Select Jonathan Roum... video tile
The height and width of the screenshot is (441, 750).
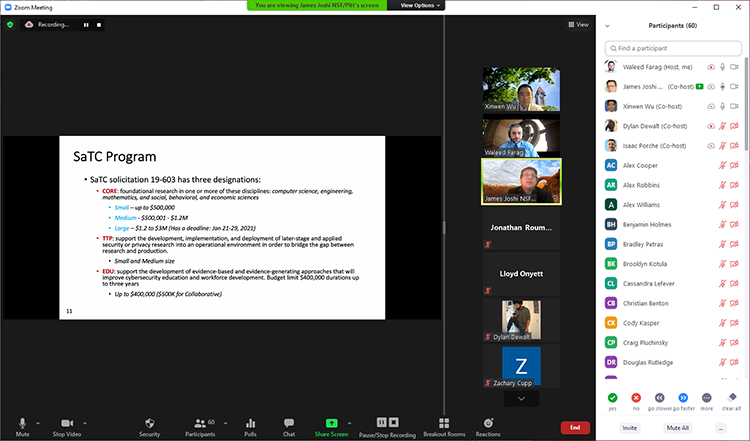(521, 228)
